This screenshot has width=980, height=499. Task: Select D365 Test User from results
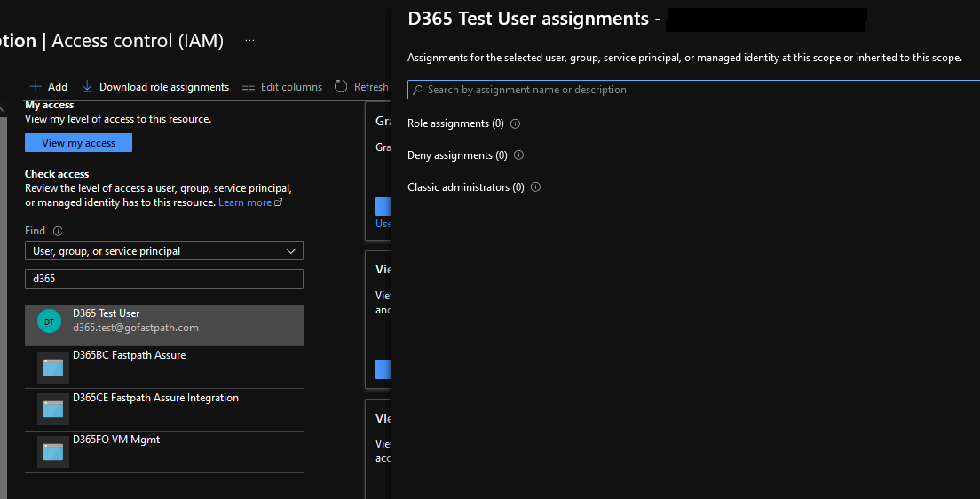pyautogui.click(x=163, y=325)
